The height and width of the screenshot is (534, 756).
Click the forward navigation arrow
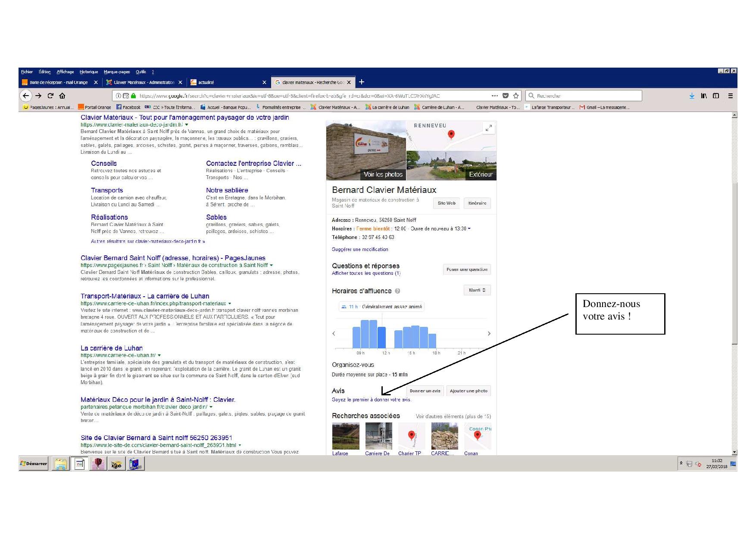[x=38, y=96]
